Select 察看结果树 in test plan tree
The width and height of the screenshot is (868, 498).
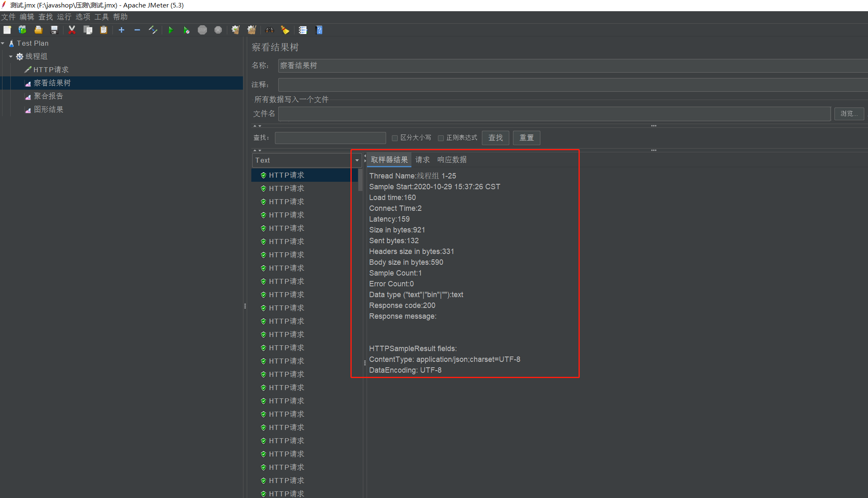point(52,83)
